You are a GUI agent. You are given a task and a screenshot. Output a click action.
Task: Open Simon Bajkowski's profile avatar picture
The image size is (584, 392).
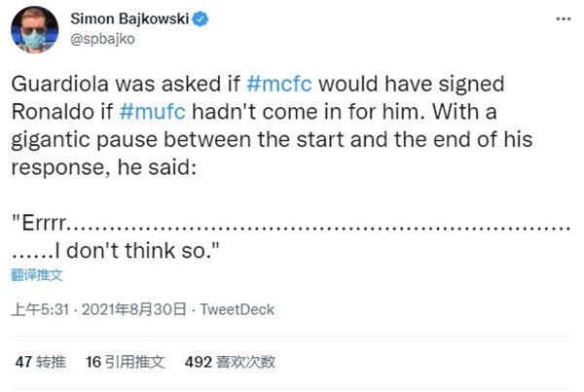[35, 30]
